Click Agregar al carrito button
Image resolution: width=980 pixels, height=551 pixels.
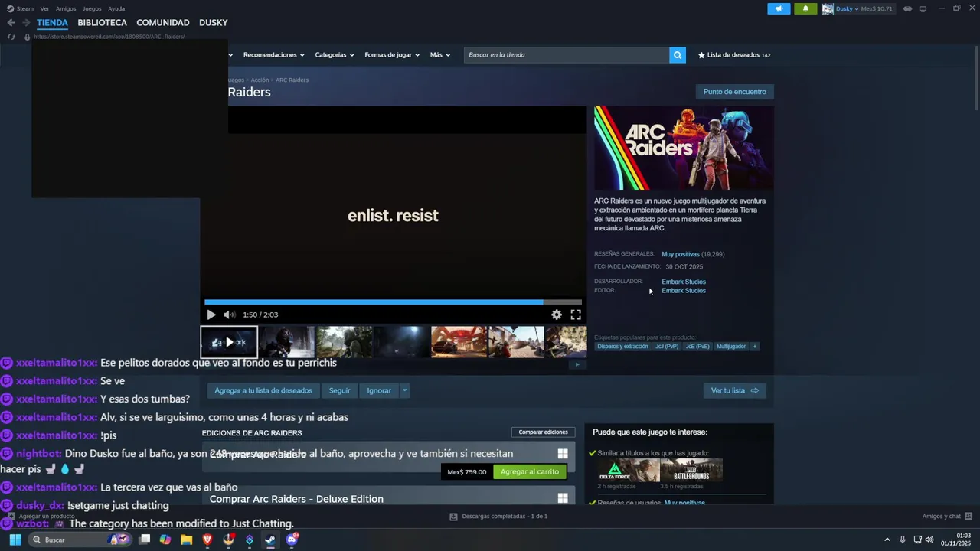530,471
